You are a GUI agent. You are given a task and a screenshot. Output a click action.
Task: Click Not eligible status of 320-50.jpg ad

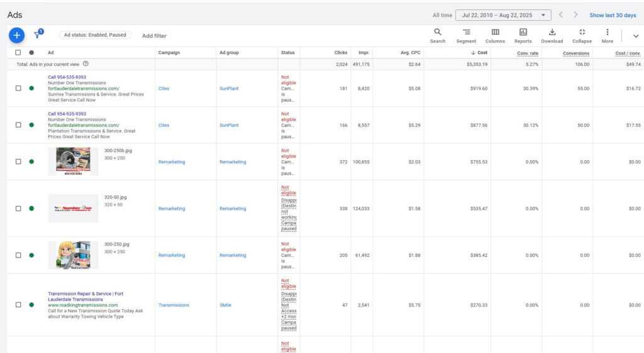pos(288,190)
